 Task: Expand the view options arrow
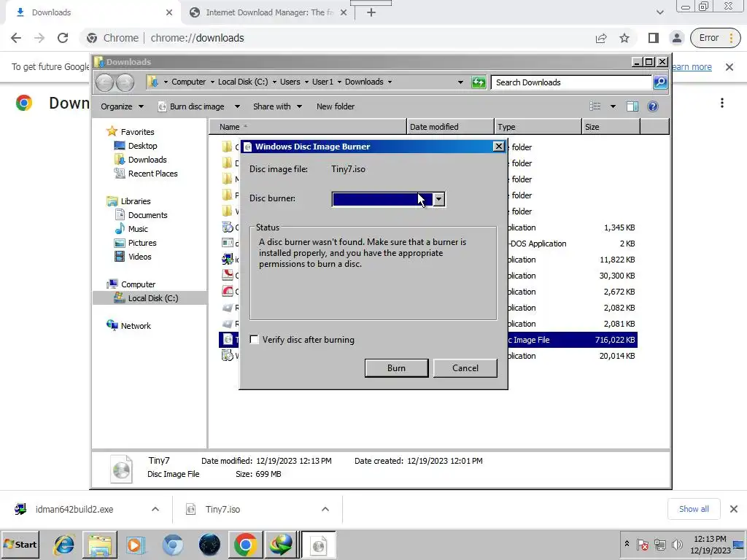coord(613,106)
